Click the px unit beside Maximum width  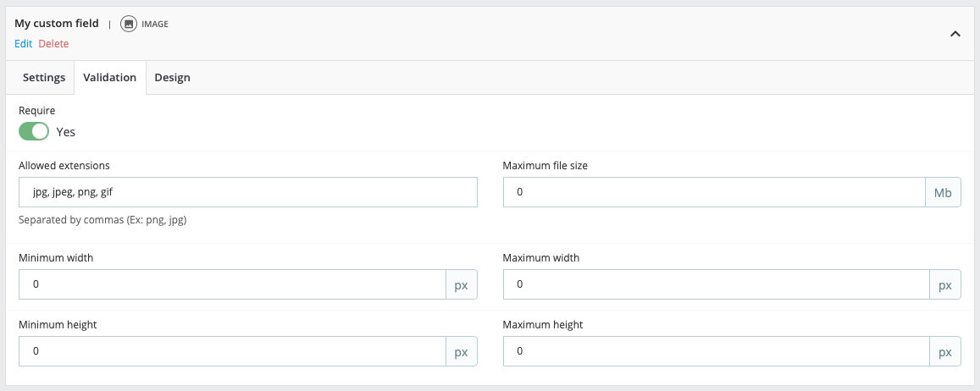point(944,284)
